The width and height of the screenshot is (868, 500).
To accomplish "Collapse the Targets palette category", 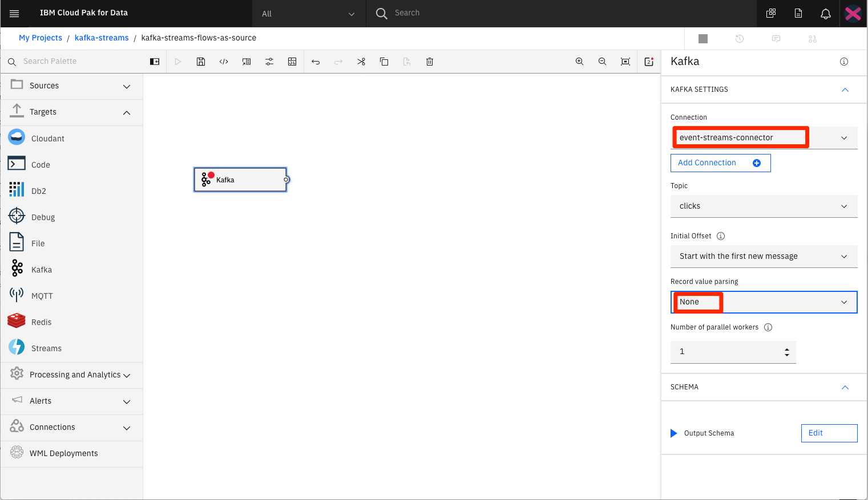I will 72,112.
